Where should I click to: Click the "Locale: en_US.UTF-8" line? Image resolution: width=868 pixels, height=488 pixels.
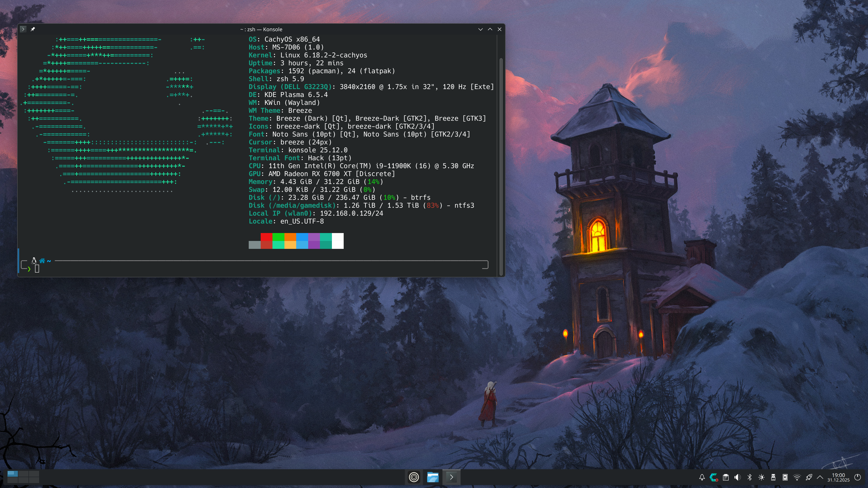point(286,221)
